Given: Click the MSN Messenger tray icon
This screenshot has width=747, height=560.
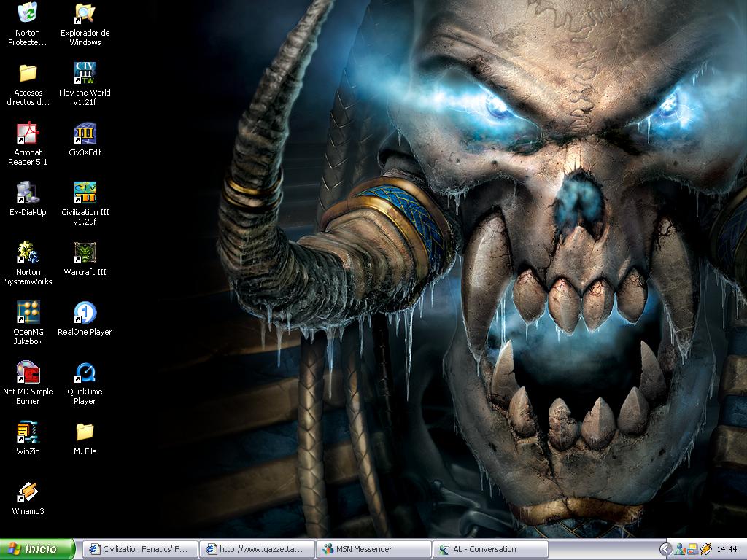Looking at the screenshot, I should tap(680, 550).
